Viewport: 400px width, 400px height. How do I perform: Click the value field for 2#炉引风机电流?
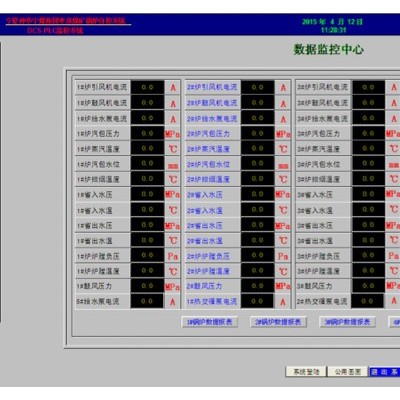pyautogui.click(x=258, y=87)
